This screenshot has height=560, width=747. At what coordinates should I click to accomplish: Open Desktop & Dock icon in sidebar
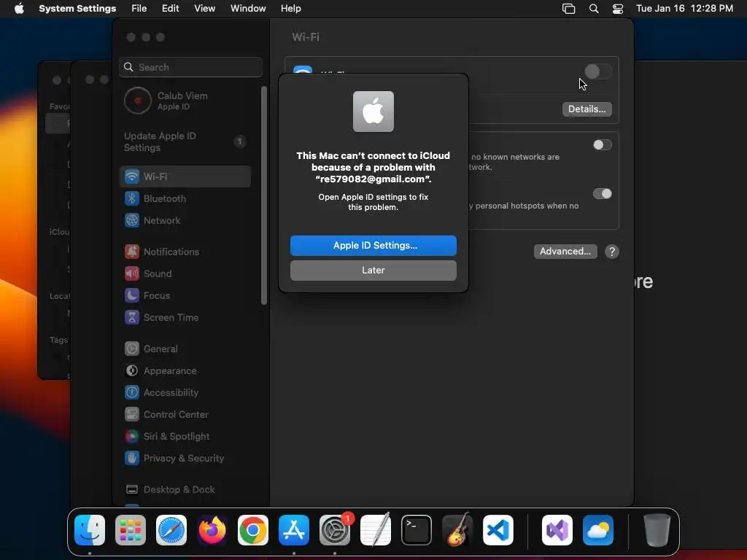[132, 489]
